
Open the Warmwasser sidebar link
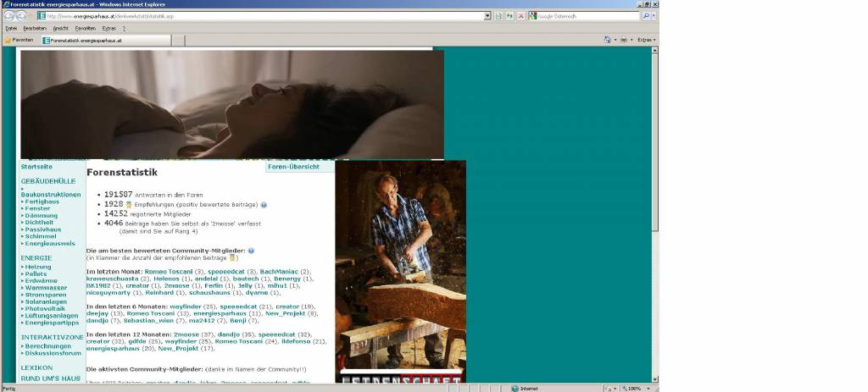coord(46,288)
